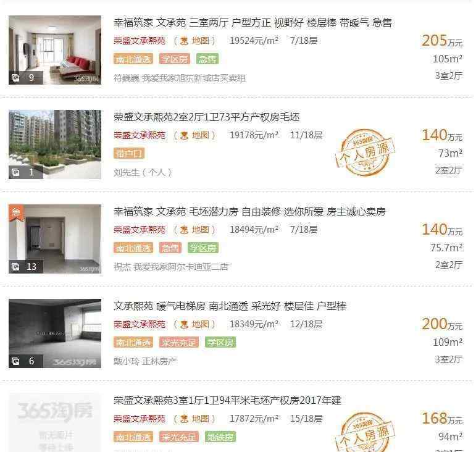Click 荣盛文承熙苑 community link in 200万元 listing
Image resolution: width=476 pixels, height=452 pixels.
pos(140,325)
